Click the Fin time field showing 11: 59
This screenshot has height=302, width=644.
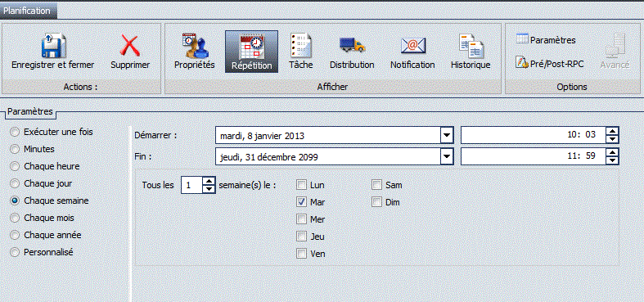[534, 156]
